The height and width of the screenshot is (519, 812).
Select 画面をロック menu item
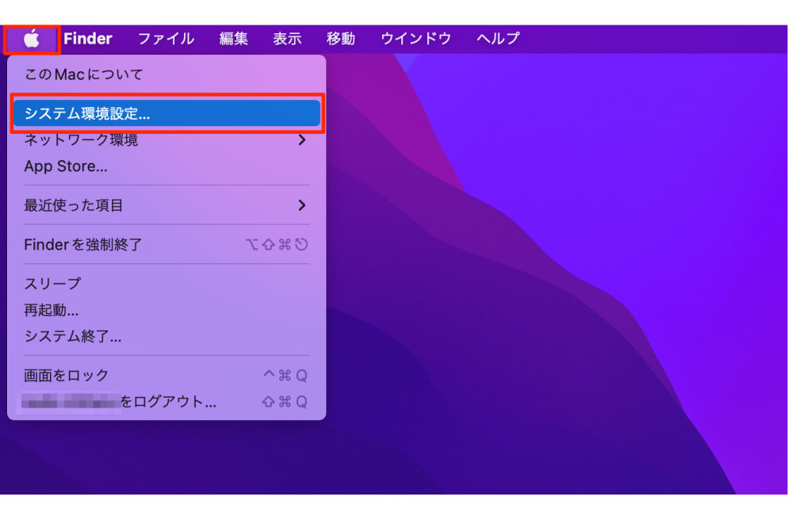(67, 376)
